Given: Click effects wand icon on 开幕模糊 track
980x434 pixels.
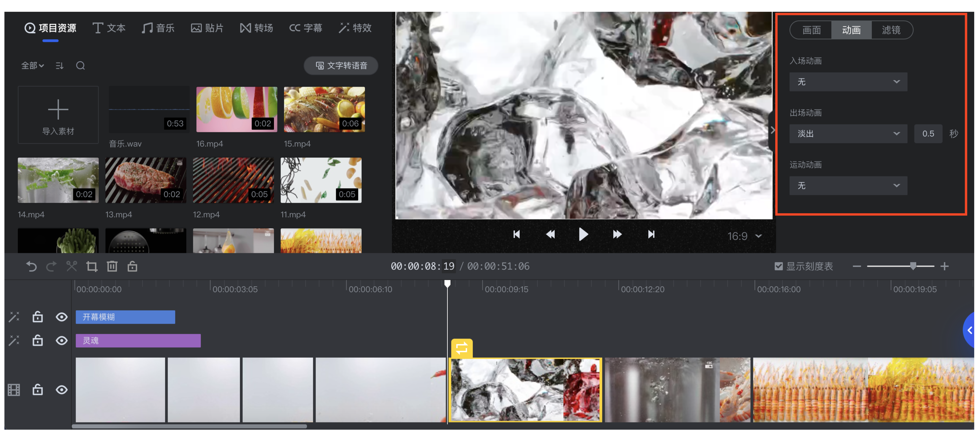Looking at the screenshot, I should pyautogui.click(x=14, y=317).
